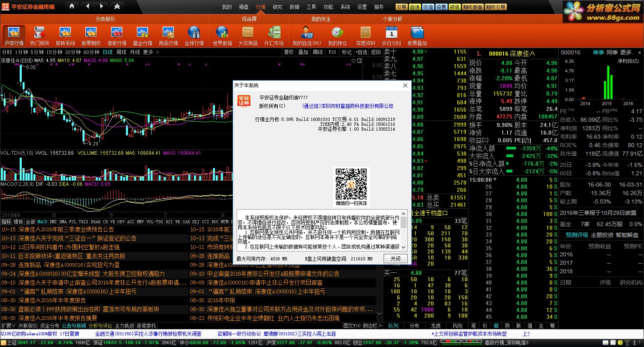Click the 股转系统 icon
Viewport: 644px width, 347px height.
click(65, 36)
